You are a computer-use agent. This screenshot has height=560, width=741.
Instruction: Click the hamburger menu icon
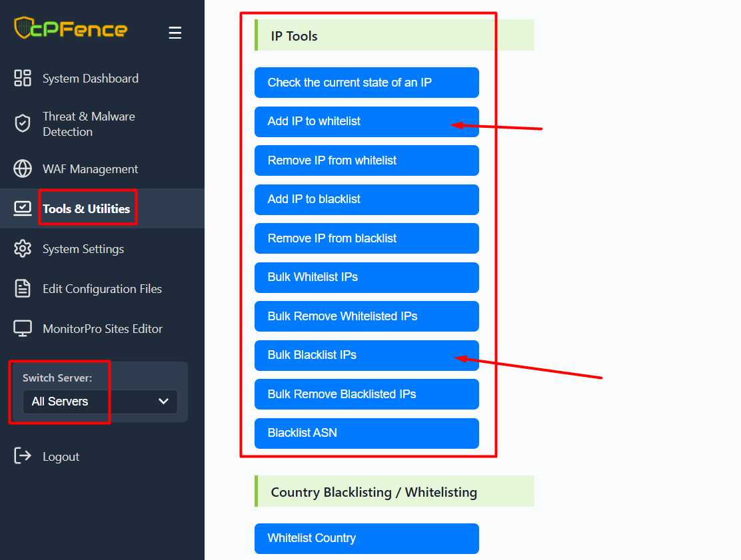(175, 33)
